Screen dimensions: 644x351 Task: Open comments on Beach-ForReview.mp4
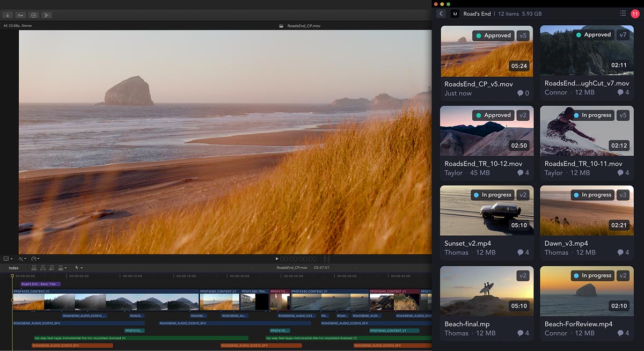(x=623, y=333)
